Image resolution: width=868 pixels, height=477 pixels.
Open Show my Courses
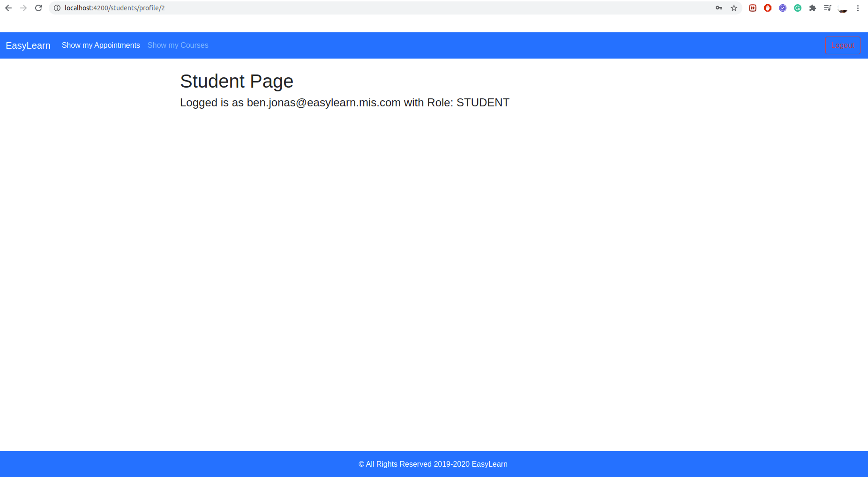coord(178,45)
